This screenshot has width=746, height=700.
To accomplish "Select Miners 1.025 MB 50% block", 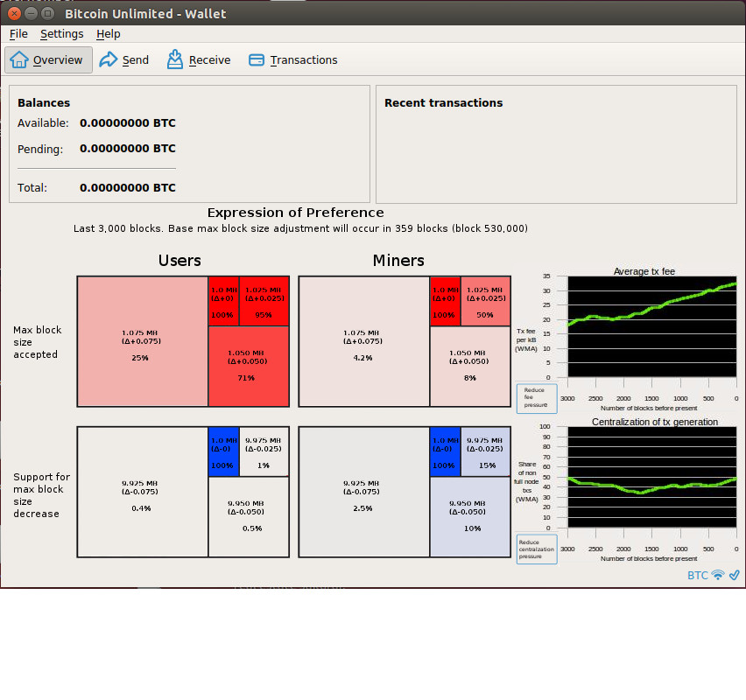I will pyautogui.click(x=486, y=302).
